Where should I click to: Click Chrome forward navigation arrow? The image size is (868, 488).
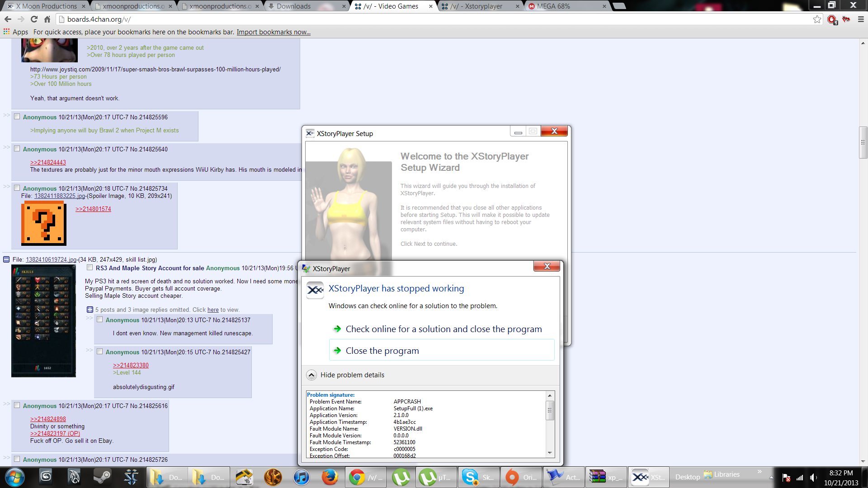[x=21, y=19]
